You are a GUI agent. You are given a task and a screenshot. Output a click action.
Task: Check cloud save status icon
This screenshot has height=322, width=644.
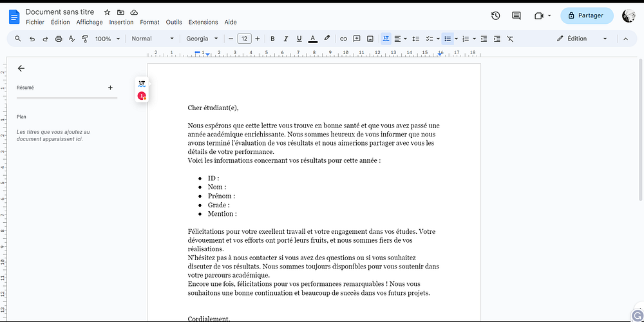click(134, 12)
